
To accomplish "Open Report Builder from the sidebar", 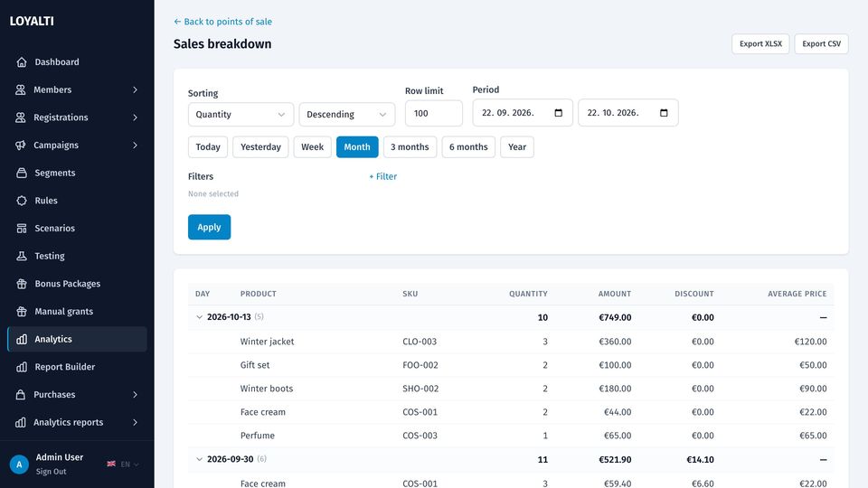I will [x=77, y=367].
